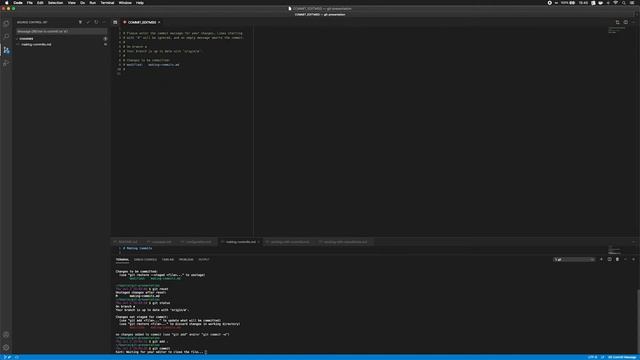Click the Wi-Fi icon in the macOS menu bar
Screen dimensions: 640x360
coord(616,3)
